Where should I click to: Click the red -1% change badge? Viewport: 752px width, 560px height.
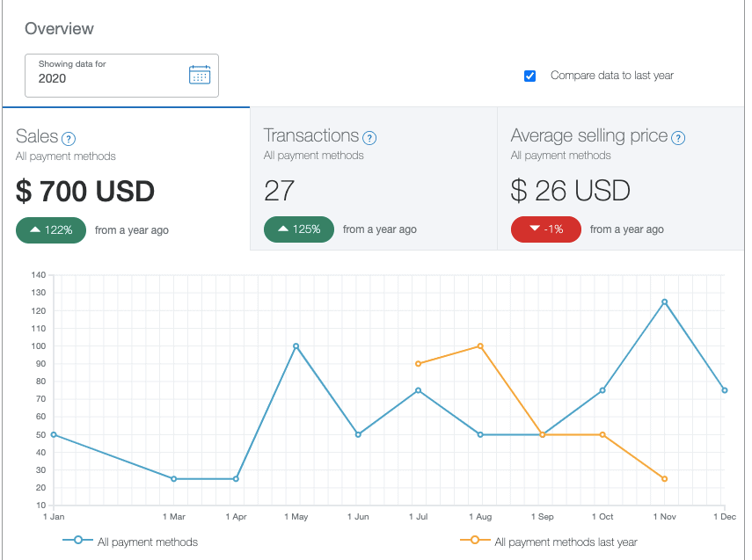click(546, 229)
